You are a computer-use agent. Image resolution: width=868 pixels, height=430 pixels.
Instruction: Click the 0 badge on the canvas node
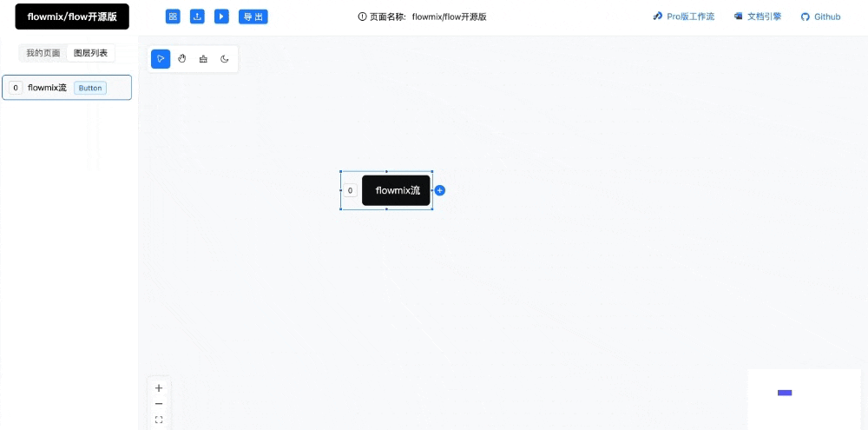(x=350, y=190)
